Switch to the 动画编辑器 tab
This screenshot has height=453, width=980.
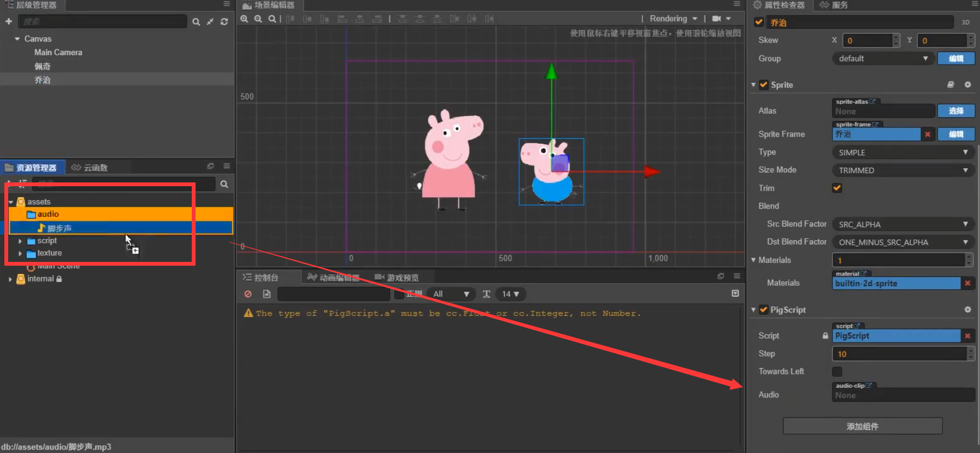pos(333,278)
